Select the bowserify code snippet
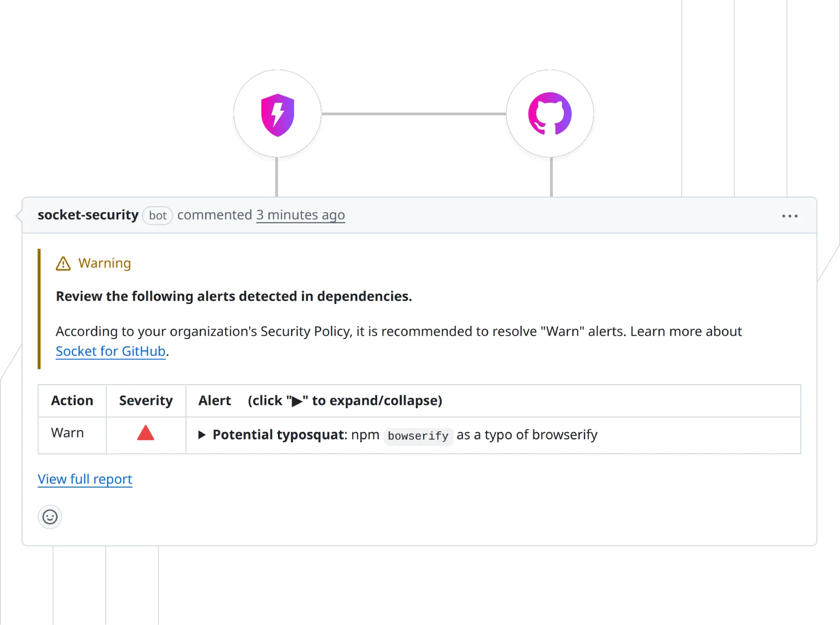Image resolution: width=840 pixels, height=625 pixels. coord(418,435)
